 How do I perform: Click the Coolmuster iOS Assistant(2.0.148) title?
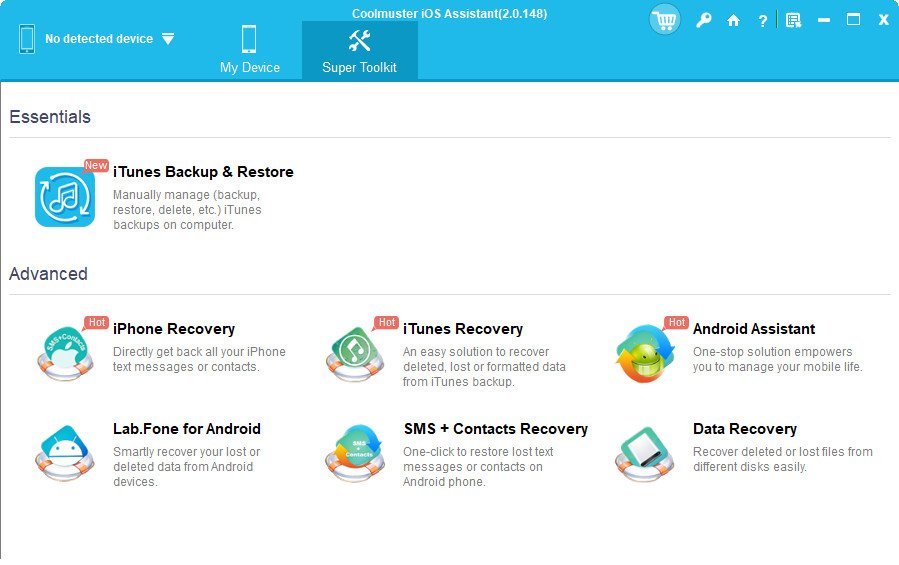pyautogui.click(x=450, y=13)
